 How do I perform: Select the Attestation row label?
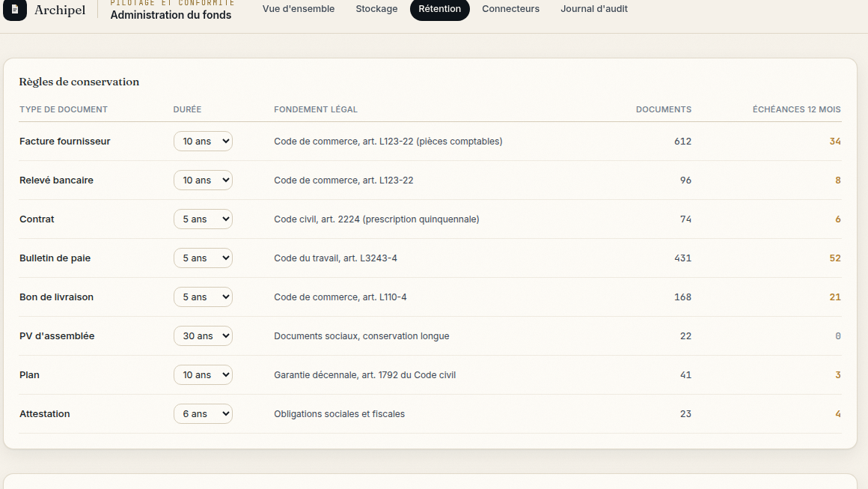click(44, 413)
